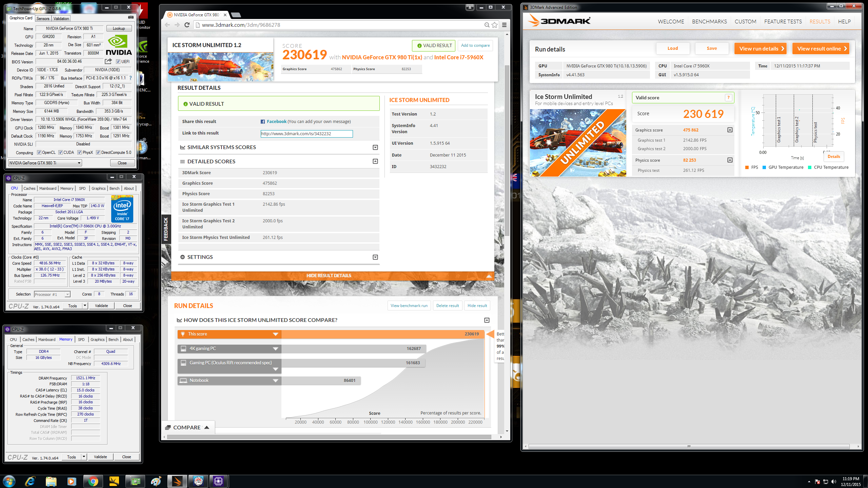Collapse Graphics score details in 3DMark app

tap(730, 130)
